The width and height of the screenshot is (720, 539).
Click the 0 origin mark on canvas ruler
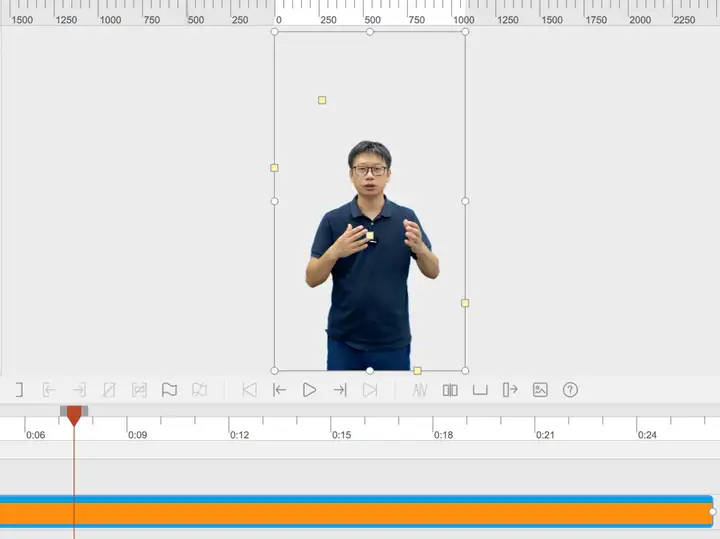coord(279,20)
